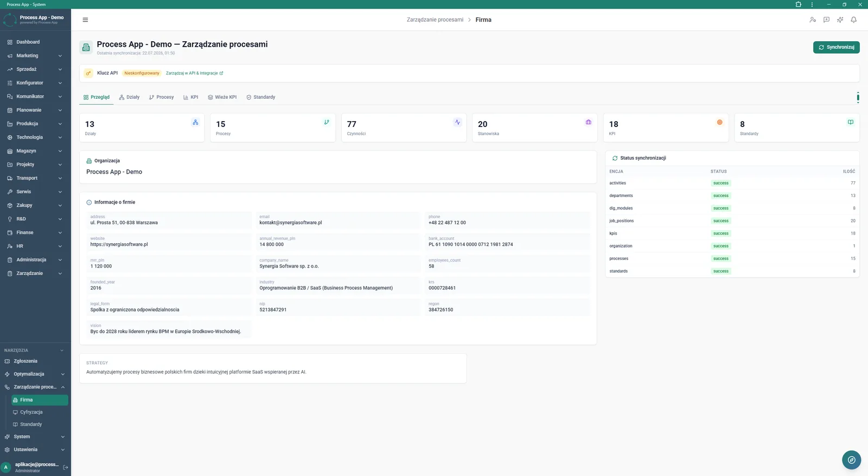The height and width of the screenshot is (476, 868).
Task: Open the title bar three-dot menu
Action: click(812, 4)
